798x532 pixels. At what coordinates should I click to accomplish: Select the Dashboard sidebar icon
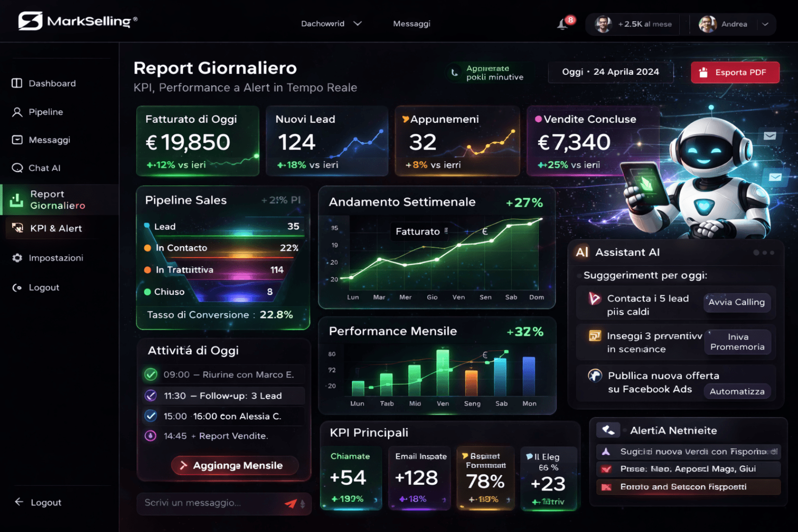[16, 83]
